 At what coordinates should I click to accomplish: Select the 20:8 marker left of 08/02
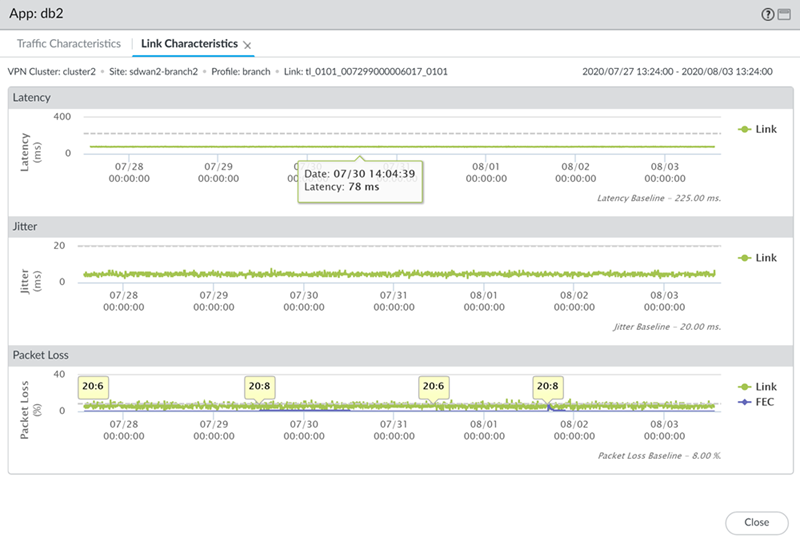[x=547, y=386]
